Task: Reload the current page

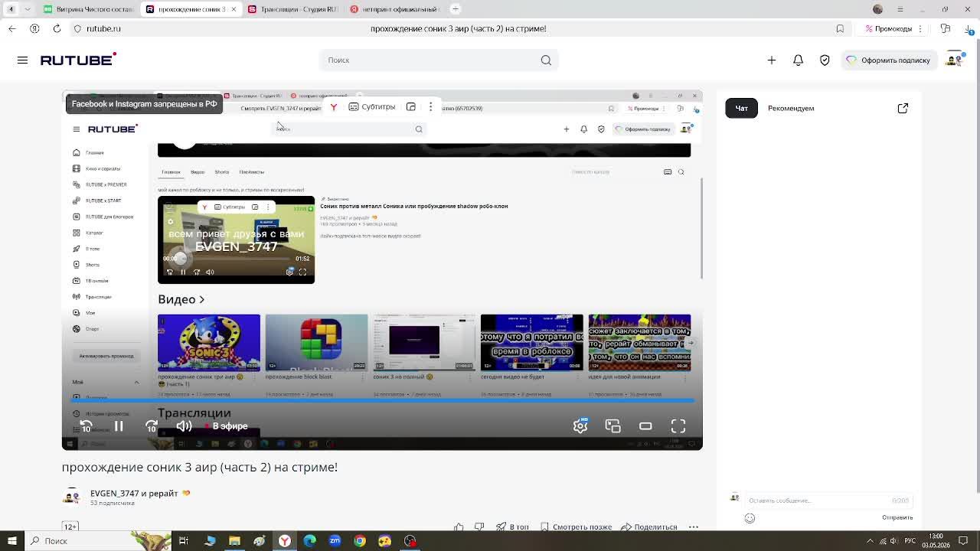Action: click(57, 28)
